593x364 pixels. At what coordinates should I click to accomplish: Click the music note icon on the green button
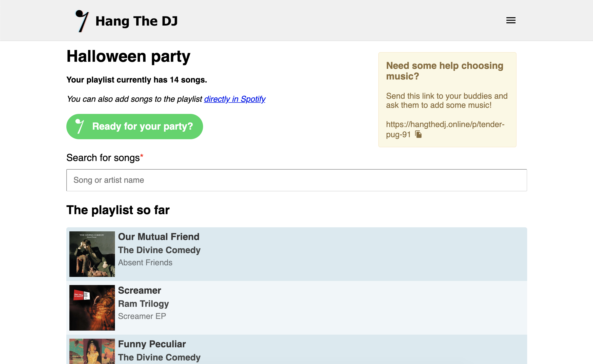80,126
